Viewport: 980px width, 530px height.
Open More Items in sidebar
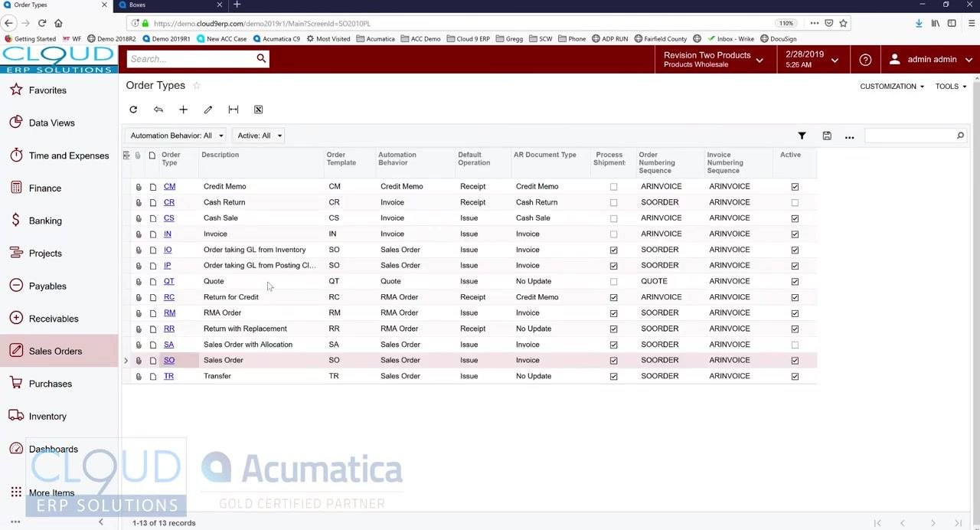[51, 492]
